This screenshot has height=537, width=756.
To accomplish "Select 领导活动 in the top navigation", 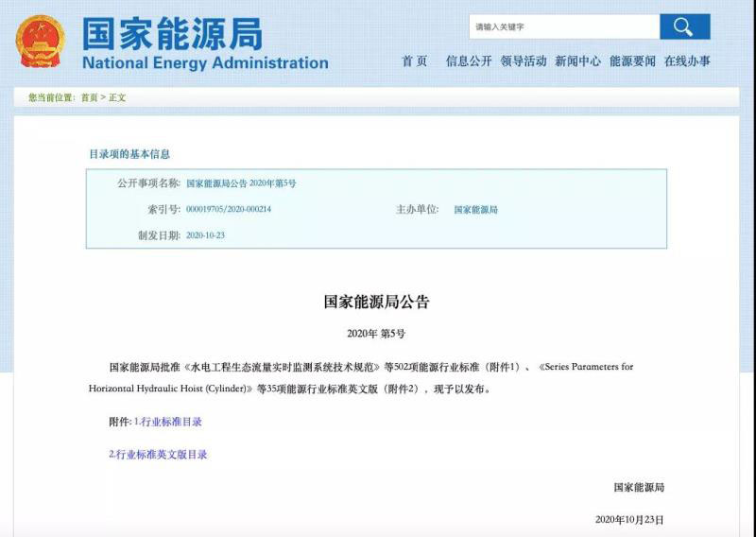I will coord(524,61).
